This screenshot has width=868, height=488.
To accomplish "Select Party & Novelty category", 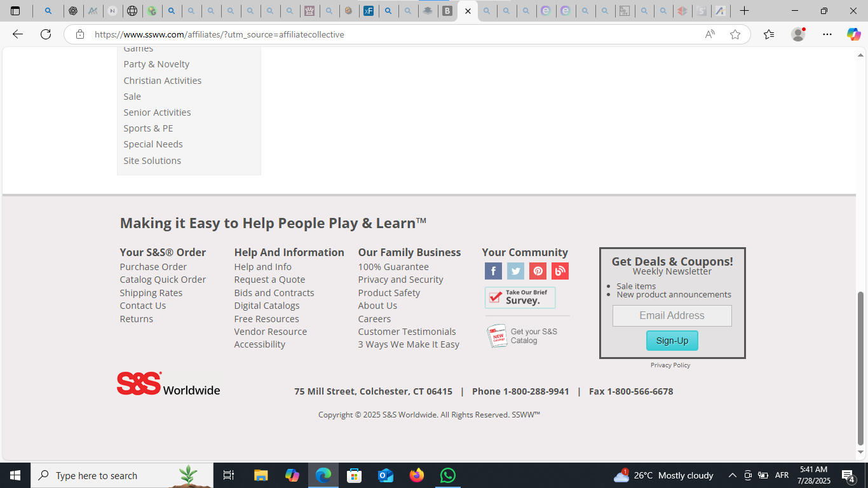I will 156,64.
